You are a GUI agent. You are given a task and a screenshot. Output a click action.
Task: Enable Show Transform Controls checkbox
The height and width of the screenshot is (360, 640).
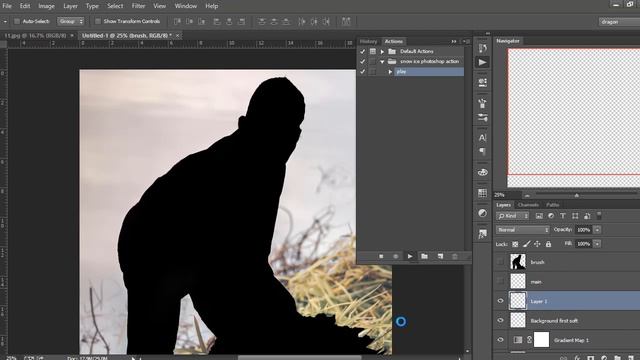(98, 21)
